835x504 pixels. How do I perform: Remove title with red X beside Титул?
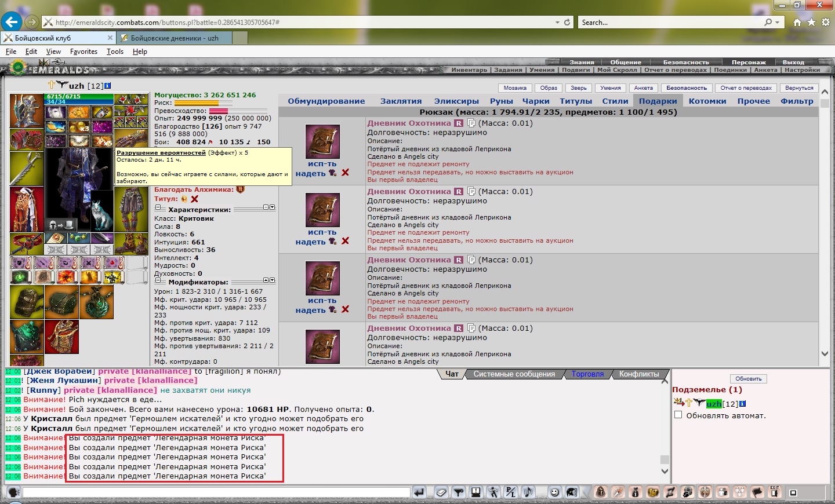194,199
